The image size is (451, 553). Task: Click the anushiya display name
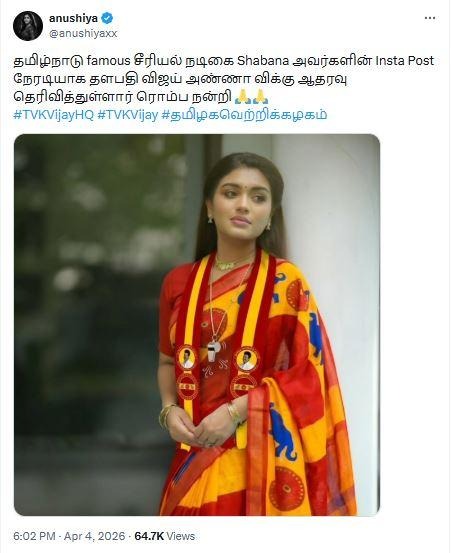point(73,18)
